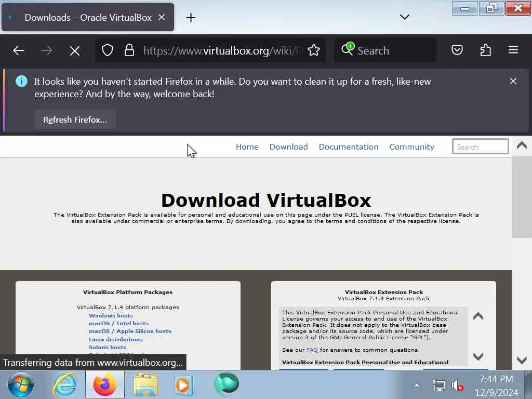
Task: Click the network tray icon
Action: [x=438, y=385]
